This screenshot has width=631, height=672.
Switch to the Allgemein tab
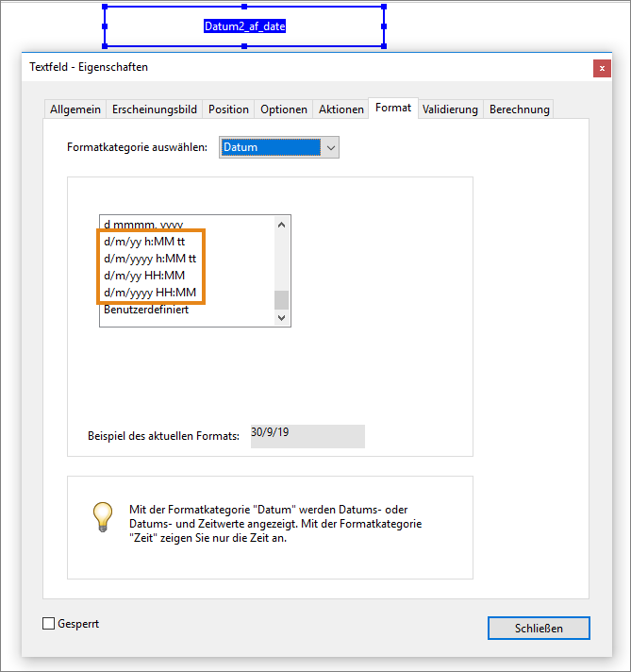pyautogui.click(x=75, y=109)
